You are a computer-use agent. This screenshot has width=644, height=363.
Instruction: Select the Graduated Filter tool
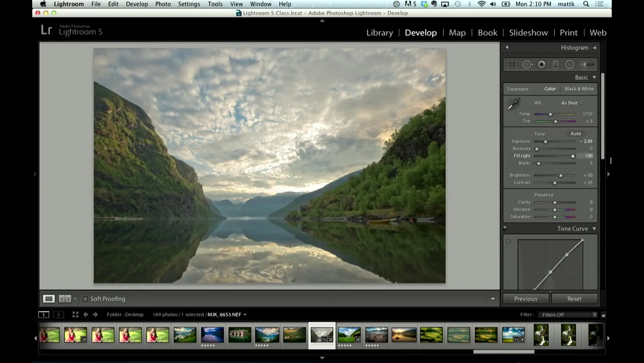(x=555, y=64)
